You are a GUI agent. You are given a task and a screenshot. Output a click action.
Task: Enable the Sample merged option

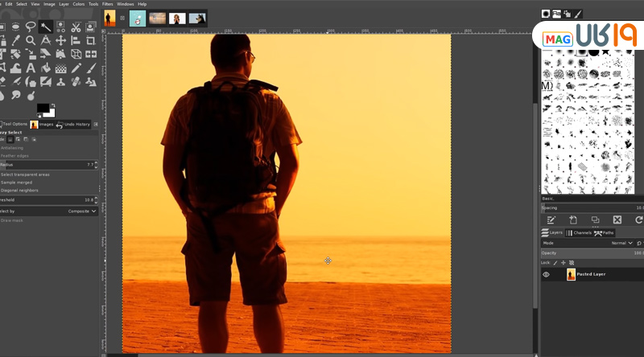point(17,183)
